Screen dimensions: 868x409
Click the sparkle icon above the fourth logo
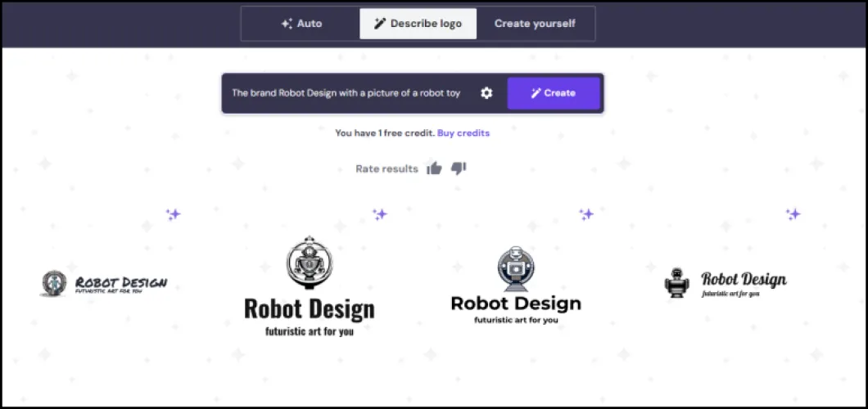coord(793,214)
